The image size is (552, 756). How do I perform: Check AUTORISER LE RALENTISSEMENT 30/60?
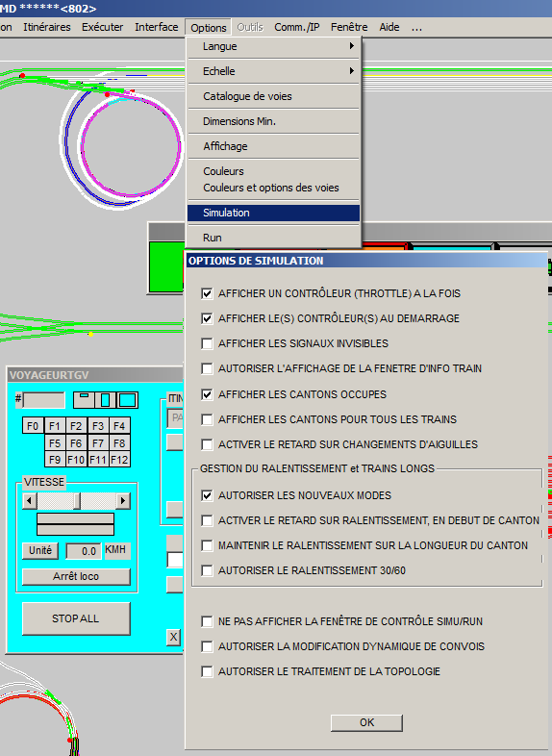[208, 570]
